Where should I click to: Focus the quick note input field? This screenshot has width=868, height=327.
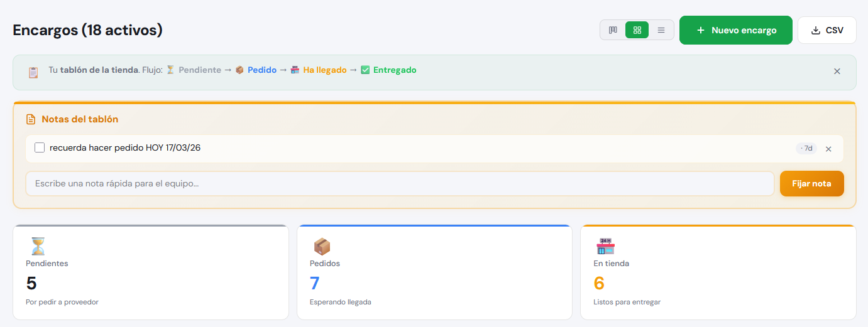click(400, 184)
